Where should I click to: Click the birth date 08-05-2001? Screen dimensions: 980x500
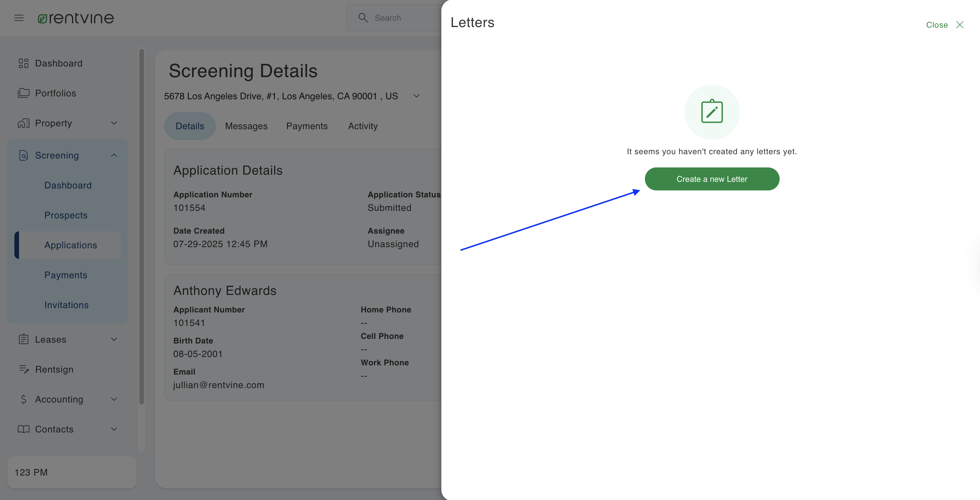[x=198, y=354]
